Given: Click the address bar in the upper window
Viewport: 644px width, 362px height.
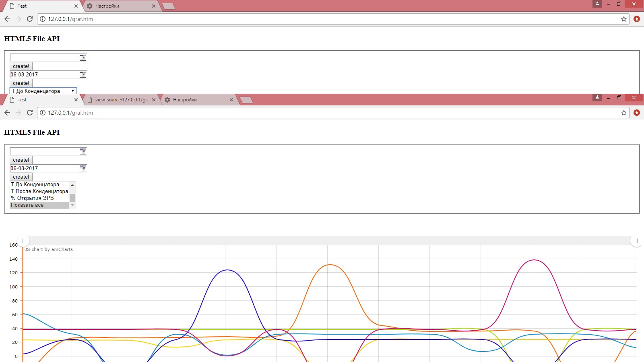Looking at the screenshot, I should (333, 19).
